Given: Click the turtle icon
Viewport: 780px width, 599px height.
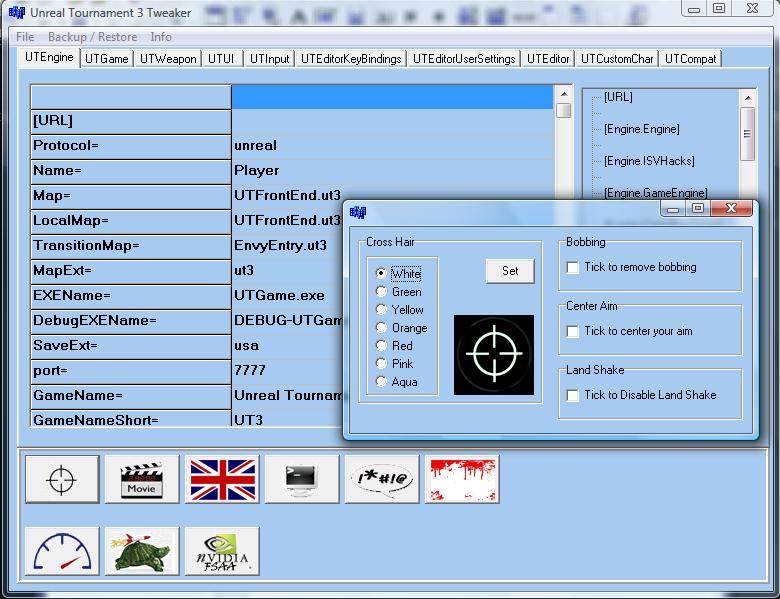Looking at the screenshot, I should click(x=142, y=551).
